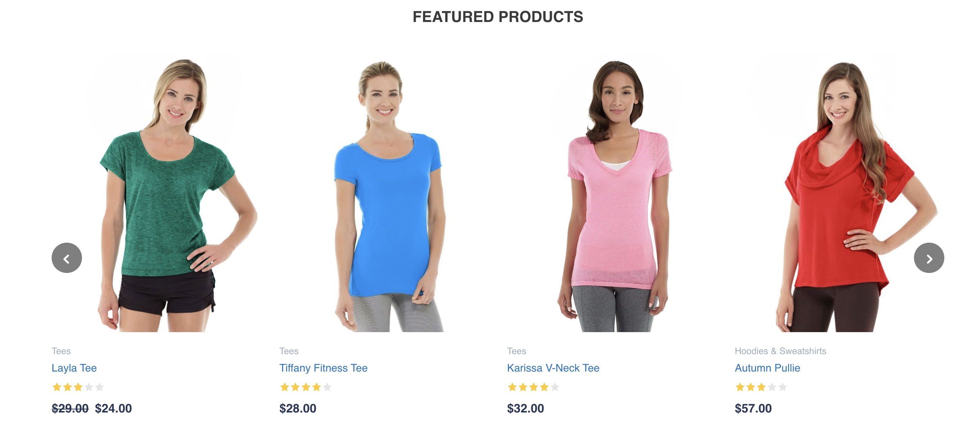Click the Layla Tee star rating
The width and height of the screenshot is (980, 436).
point(77,387)
